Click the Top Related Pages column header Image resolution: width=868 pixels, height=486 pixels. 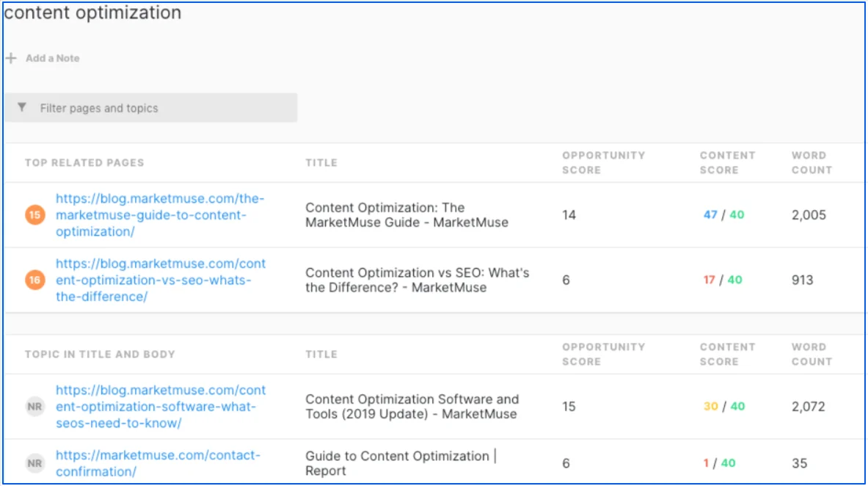click(84, 163)
